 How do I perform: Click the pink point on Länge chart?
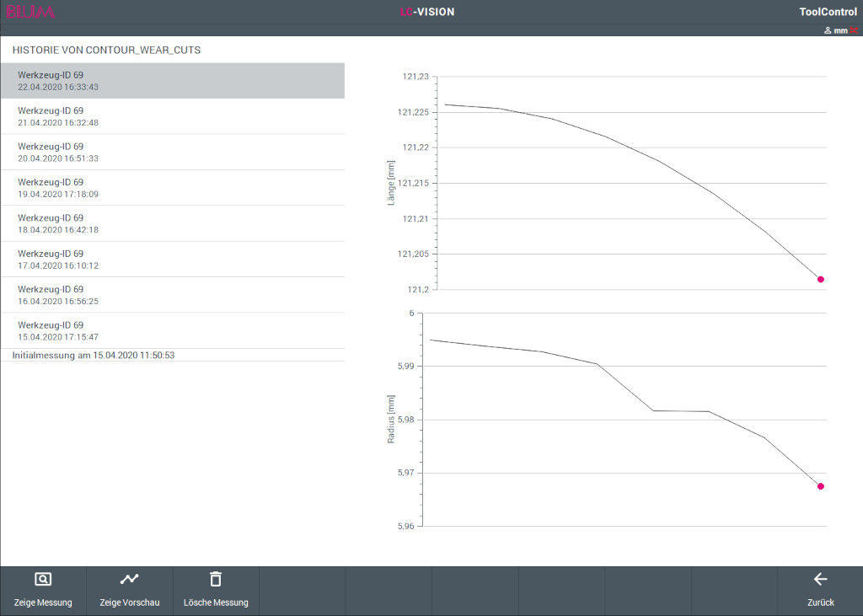[821, 280]
